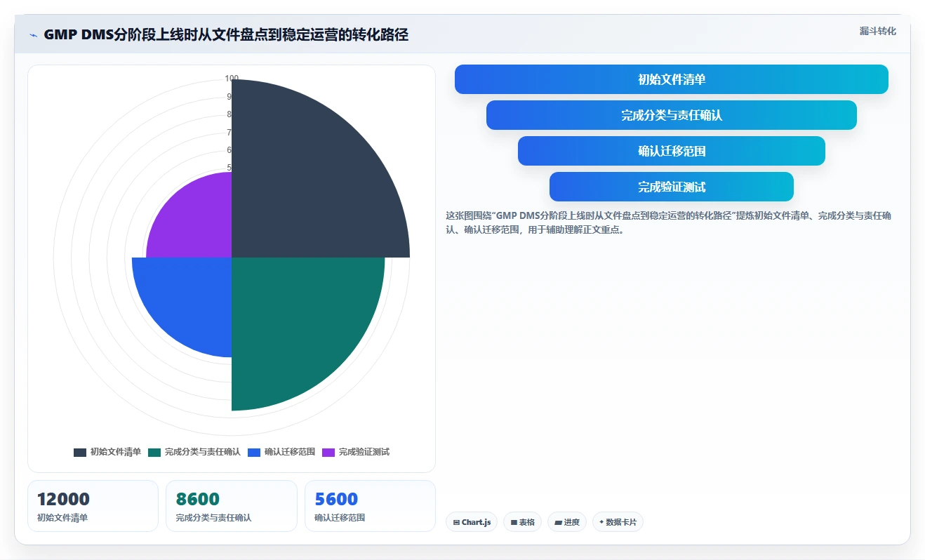Select the 完成验证测试 funnel bar
Viewport: 925px width, 560px height.
(x=672, y=187)
